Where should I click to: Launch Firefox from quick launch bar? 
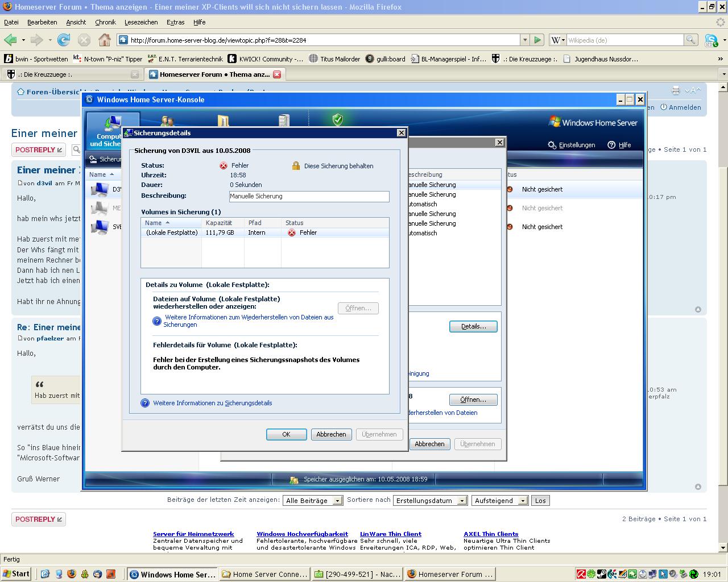tap(71, 574)
